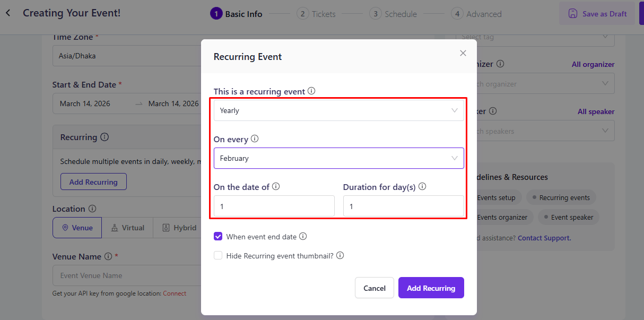This screenshot has width=644, height=320.
Task: Close the Recurring Event dialog
Action: pos(463,53)
